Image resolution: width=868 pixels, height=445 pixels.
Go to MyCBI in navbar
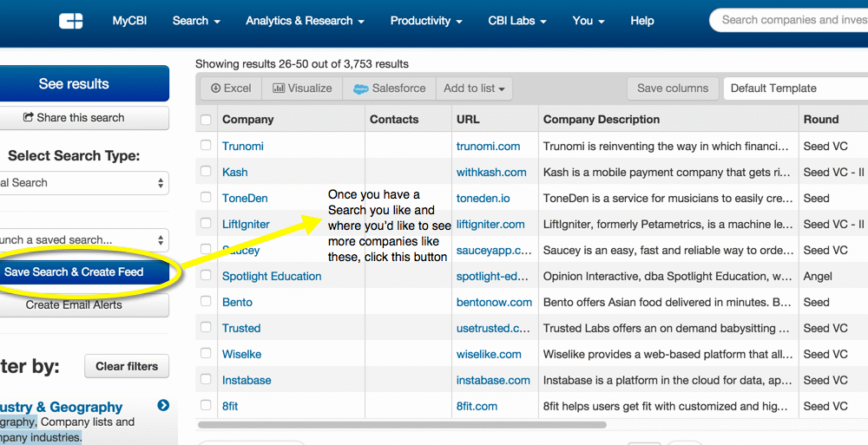coord(129,21)
